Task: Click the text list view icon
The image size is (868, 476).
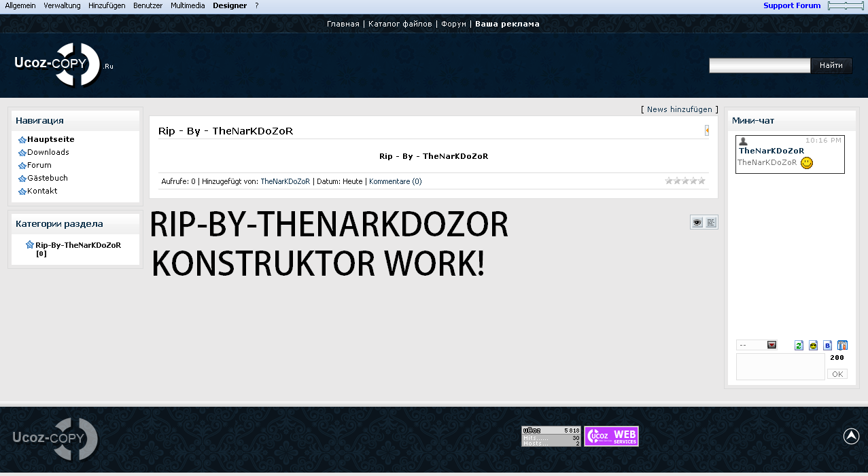Action: [x=711, y=222]
